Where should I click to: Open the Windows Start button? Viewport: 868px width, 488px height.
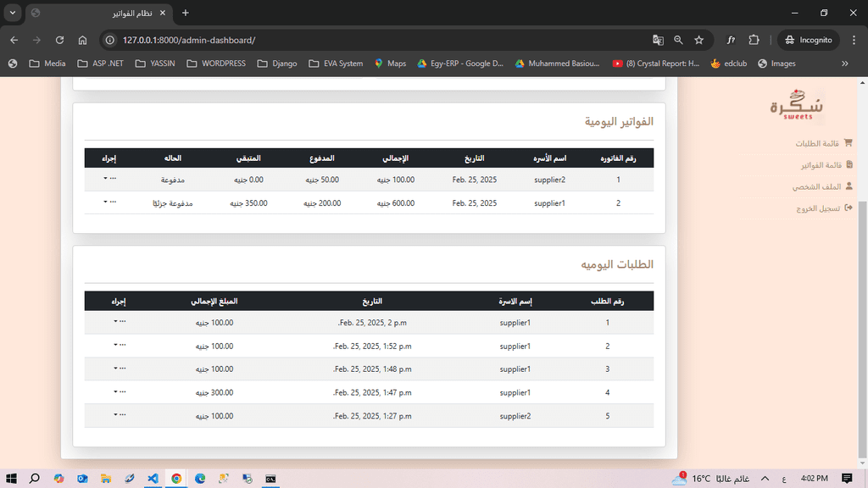click(11, 479)
